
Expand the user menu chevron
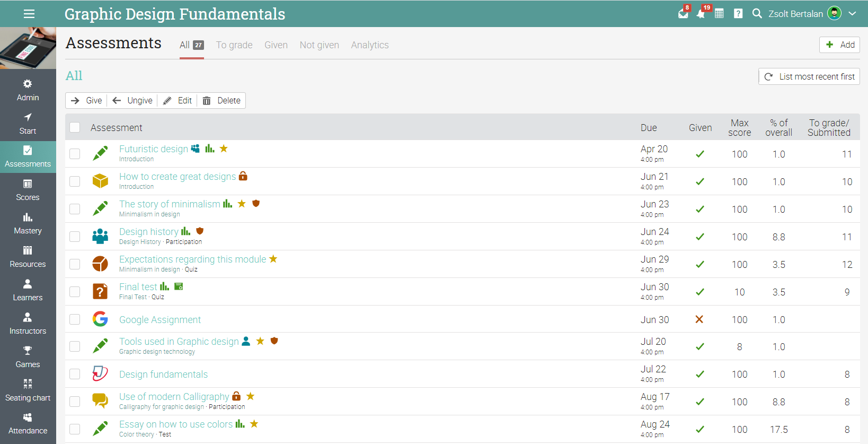click(x=852, y=13)
